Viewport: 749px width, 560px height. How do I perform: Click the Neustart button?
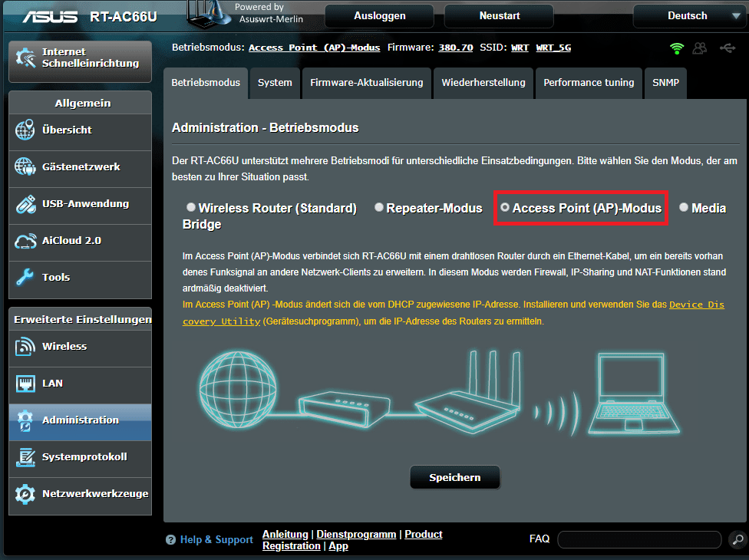[499, 16]
